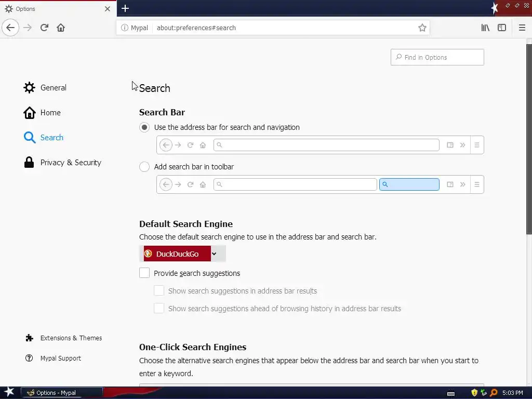Open a new tab with the plus button
Image resolution: width=532 pixels, height=399 pixels.
125,8
